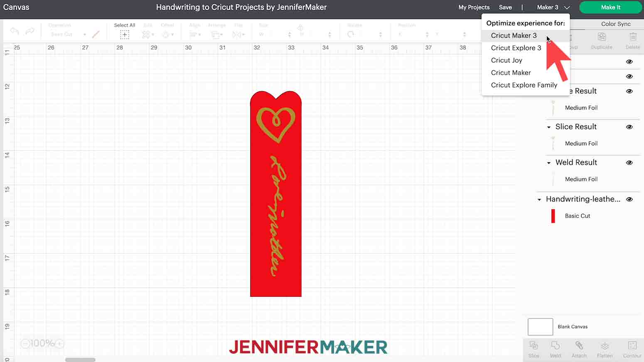Screen dimensions: 644x362
Task: Click the width size stepper
Action: tap(290, 34)
